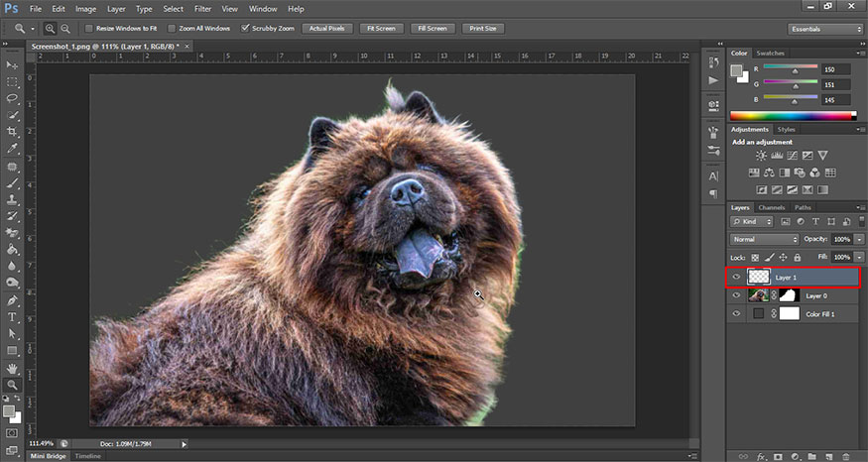Click the Fill Screen button
Viewport: 868px width, 462px height.
pyautogui.click(x=433, y=28)
